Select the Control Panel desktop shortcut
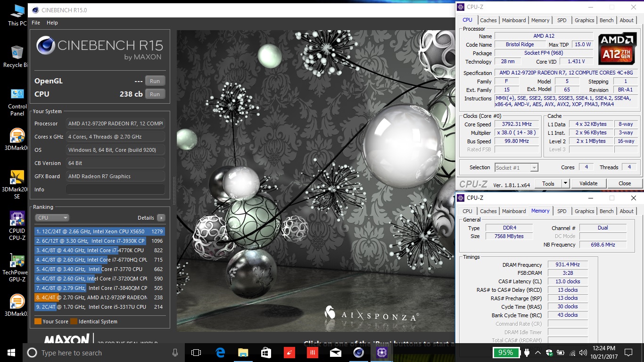Image resolution: width=644 pixels, height=362 pixels. 17,102
